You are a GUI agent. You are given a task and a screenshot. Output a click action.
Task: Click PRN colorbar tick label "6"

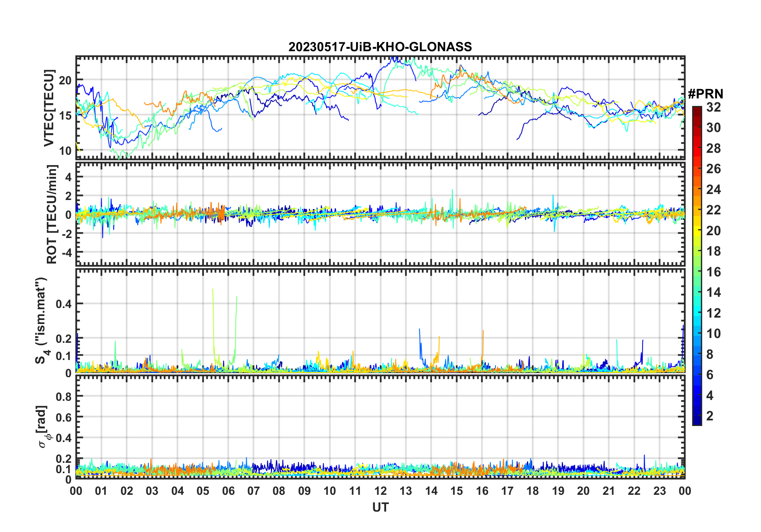[x=710, y=375]
